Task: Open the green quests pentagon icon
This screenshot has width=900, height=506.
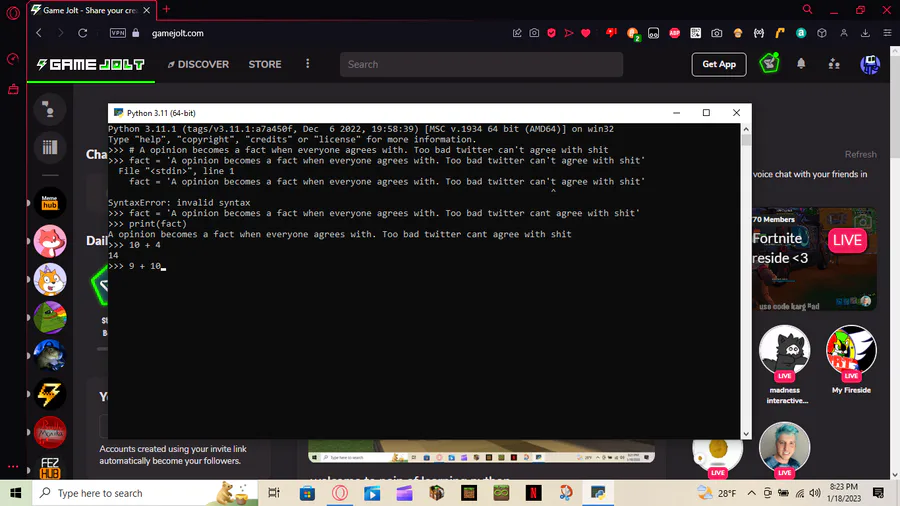Action: [x=769, y=64]
